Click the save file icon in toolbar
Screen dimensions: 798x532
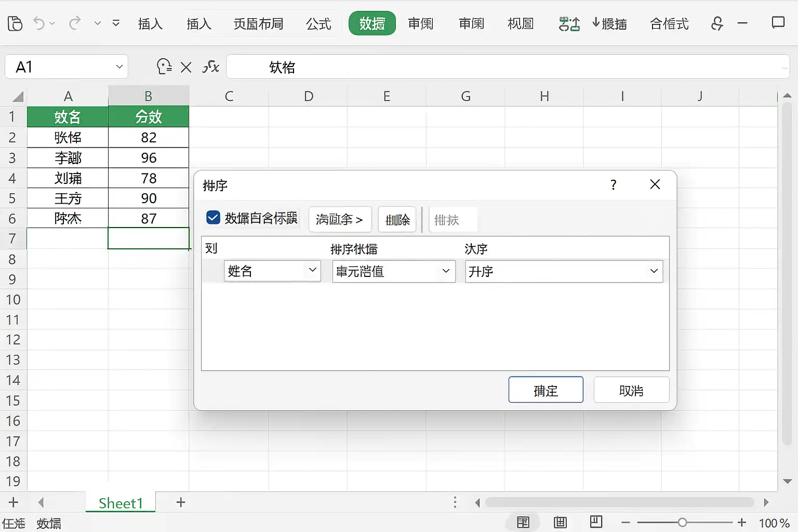15,23
